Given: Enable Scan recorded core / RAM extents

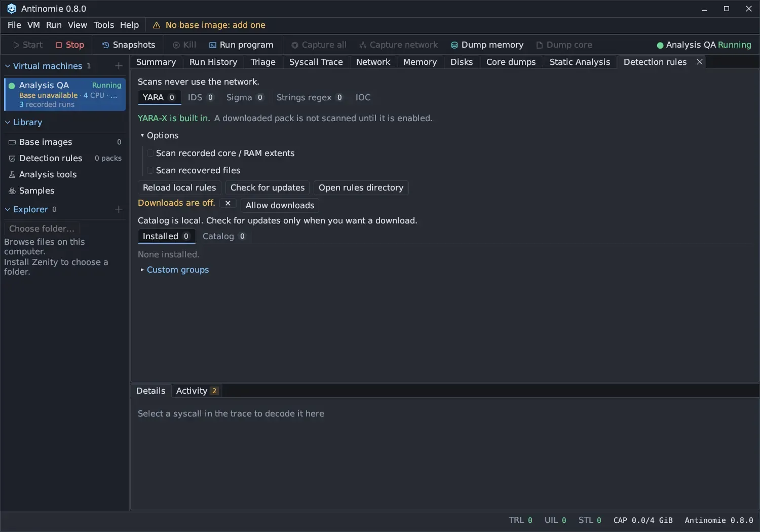Looking at the screenshot, I should [x=150, y=153].
